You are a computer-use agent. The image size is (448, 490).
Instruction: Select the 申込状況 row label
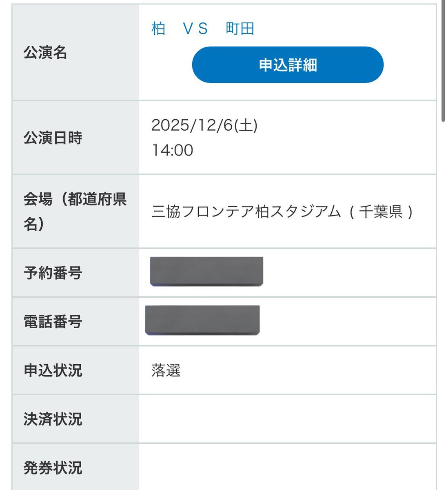click(x=53, y=370)
